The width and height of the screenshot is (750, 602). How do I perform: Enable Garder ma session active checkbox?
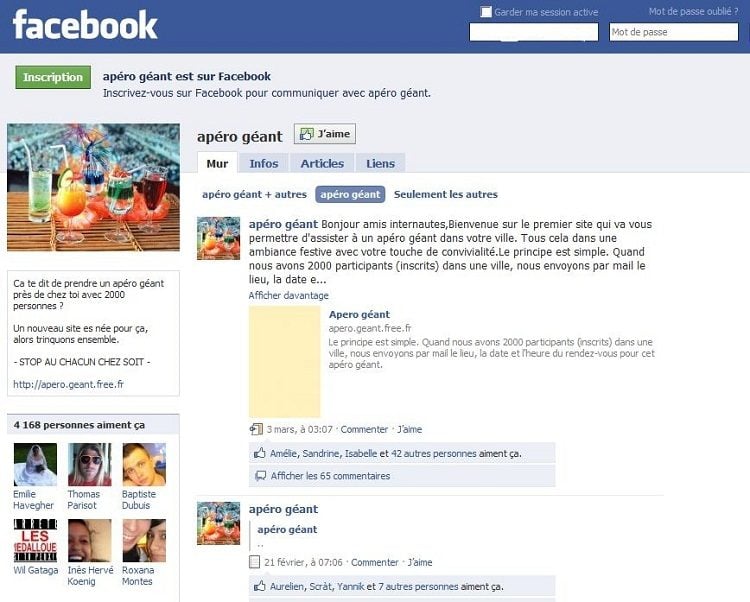point(485,12)
